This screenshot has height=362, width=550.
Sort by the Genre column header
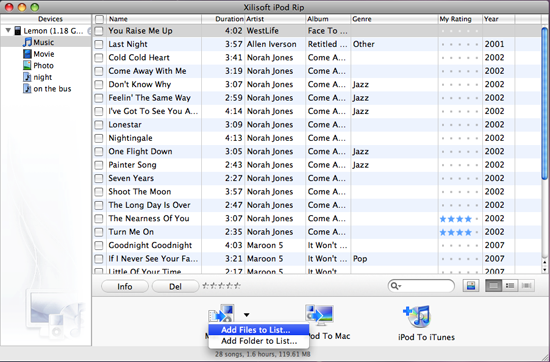(x=394, y=19)
